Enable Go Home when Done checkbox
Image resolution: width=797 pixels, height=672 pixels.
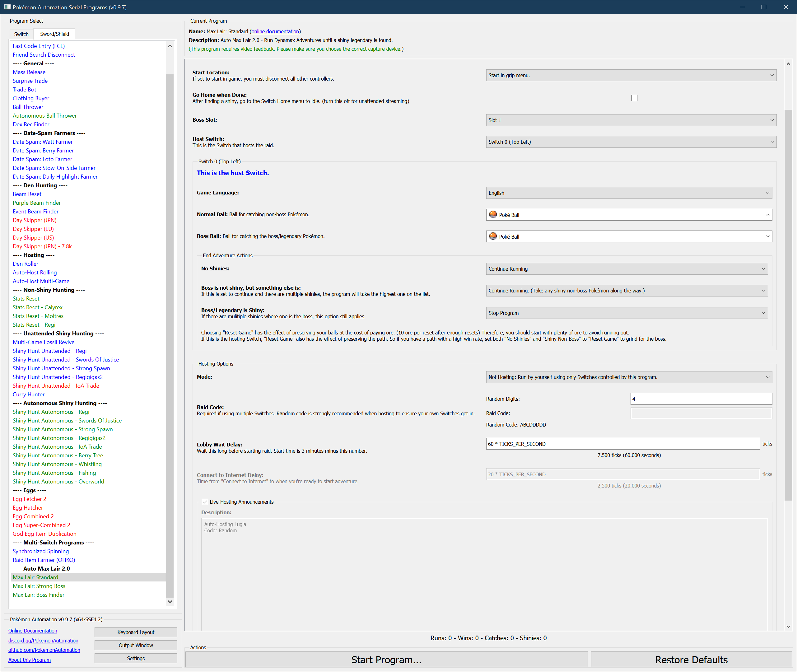pyautogui.click(x=634, y=98)
